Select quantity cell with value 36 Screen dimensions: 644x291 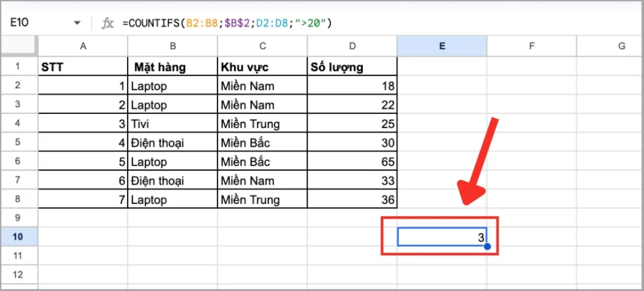click(352, 199)
